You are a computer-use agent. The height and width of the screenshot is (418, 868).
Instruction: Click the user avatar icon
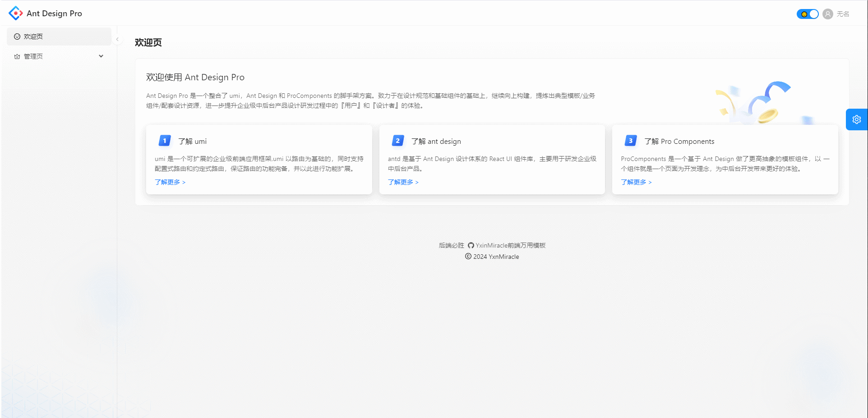click(828, 14)
